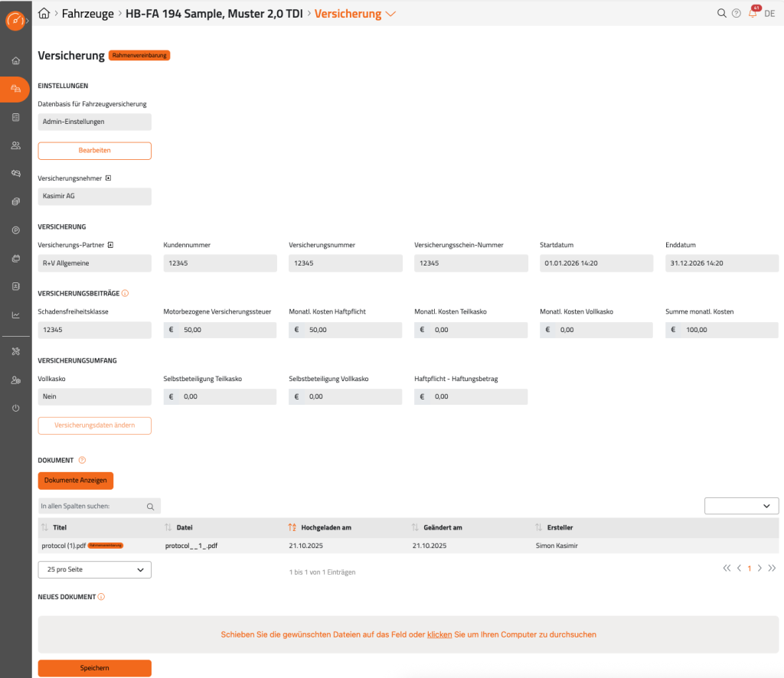
Task: Open the notifications bell icon
Action: (x=753, y=13)
